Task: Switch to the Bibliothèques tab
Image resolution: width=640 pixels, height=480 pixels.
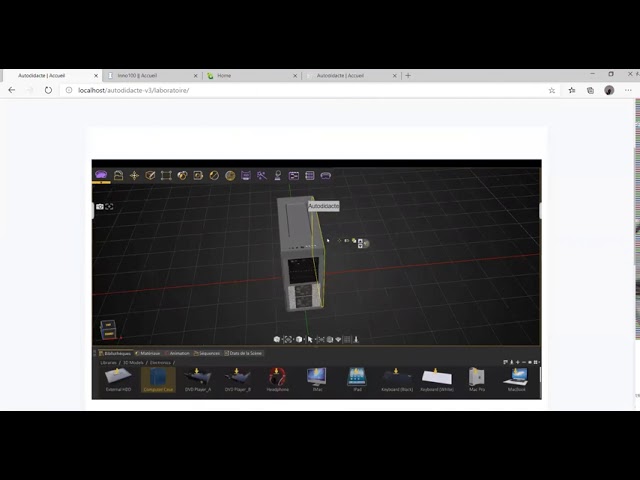Action: pyautogui.click(x=115, y=353)
